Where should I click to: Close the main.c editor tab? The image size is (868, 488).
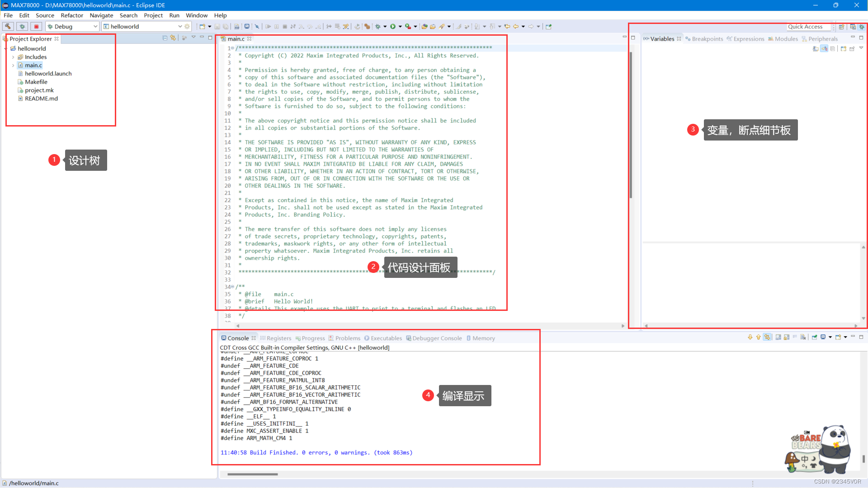(249, 39)
